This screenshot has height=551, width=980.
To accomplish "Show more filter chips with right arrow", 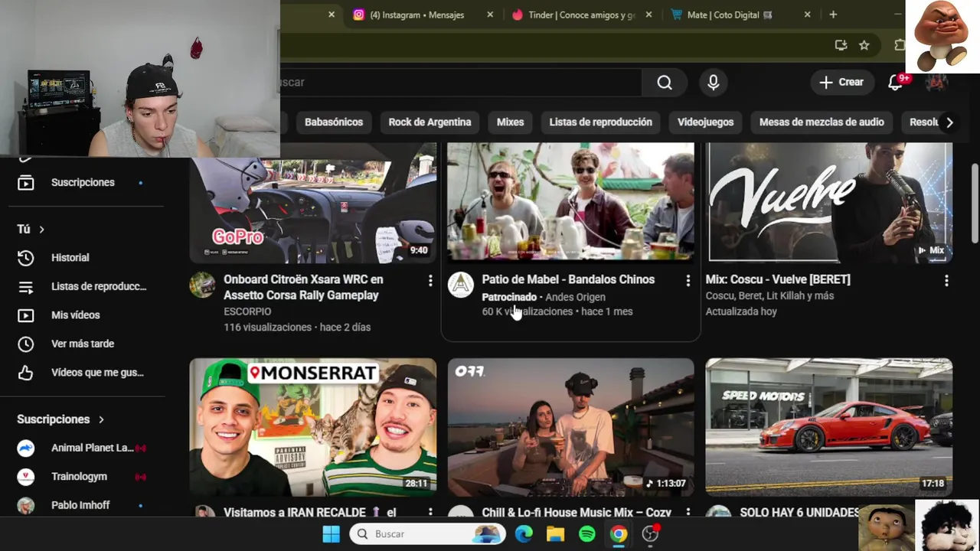I will 949,122.
